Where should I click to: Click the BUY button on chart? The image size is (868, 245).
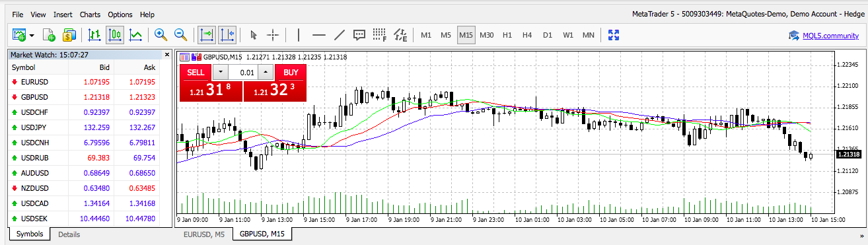(291, 72)
